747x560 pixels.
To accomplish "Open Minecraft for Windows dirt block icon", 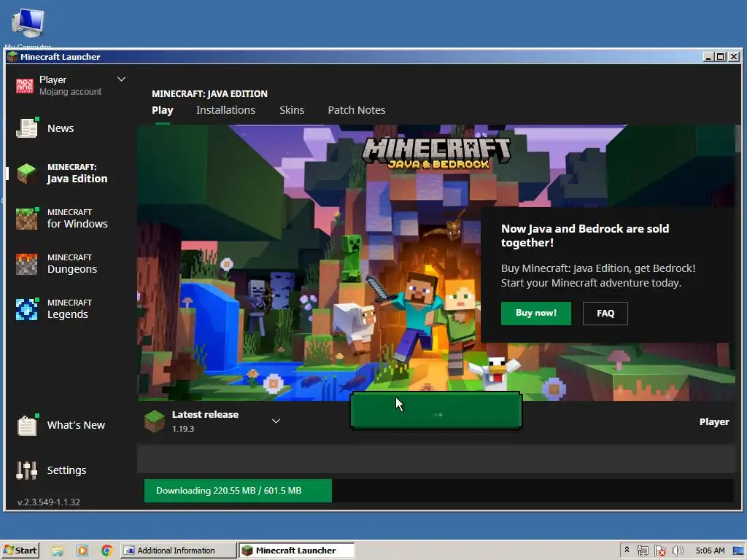I will pos(27,219).
